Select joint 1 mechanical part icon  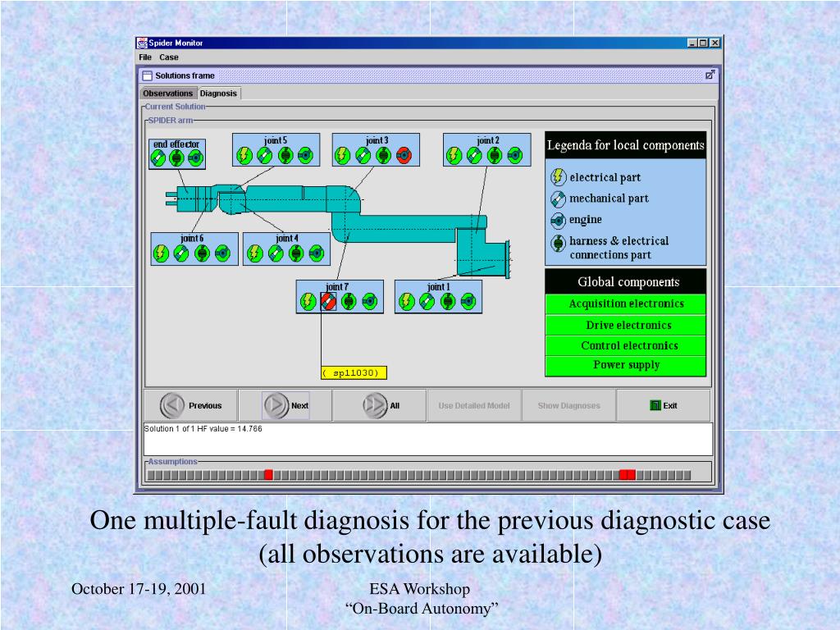click(427, 302)
